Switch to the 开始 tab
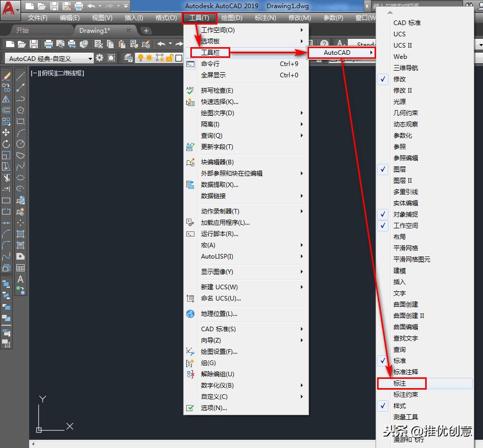This screenshot has height=448, width=483. pos(23,29)
